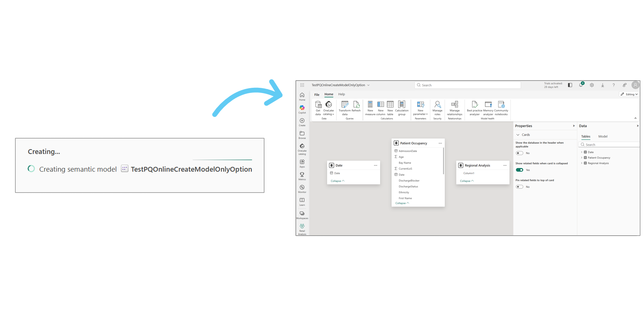Go to Home in left navigation
This screenshot has width=644, height=328.
click(x=302, y=97)
